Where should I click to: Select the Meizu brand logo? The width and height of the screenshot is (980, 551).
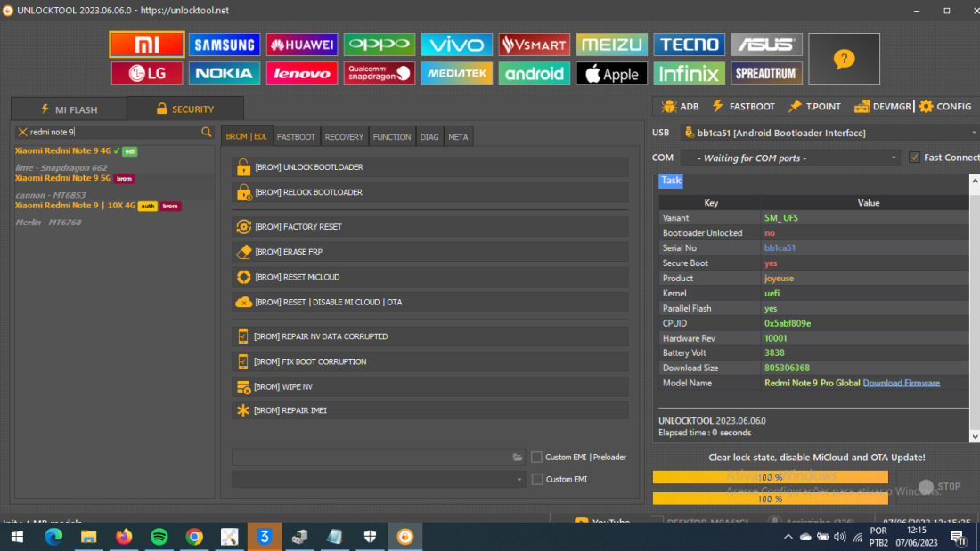tap(612, 45)
